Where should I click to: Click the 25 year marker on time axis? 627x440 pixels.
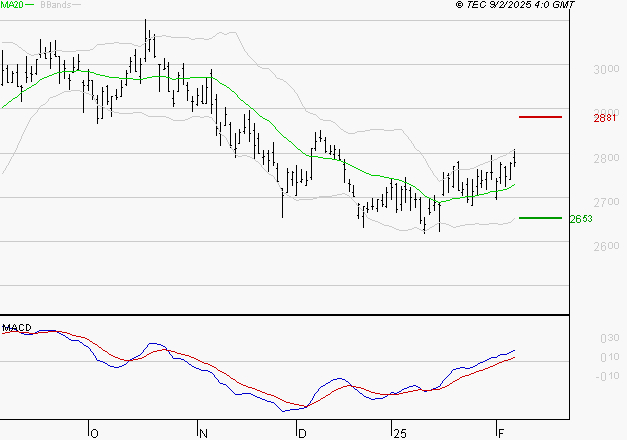[399, 434]
